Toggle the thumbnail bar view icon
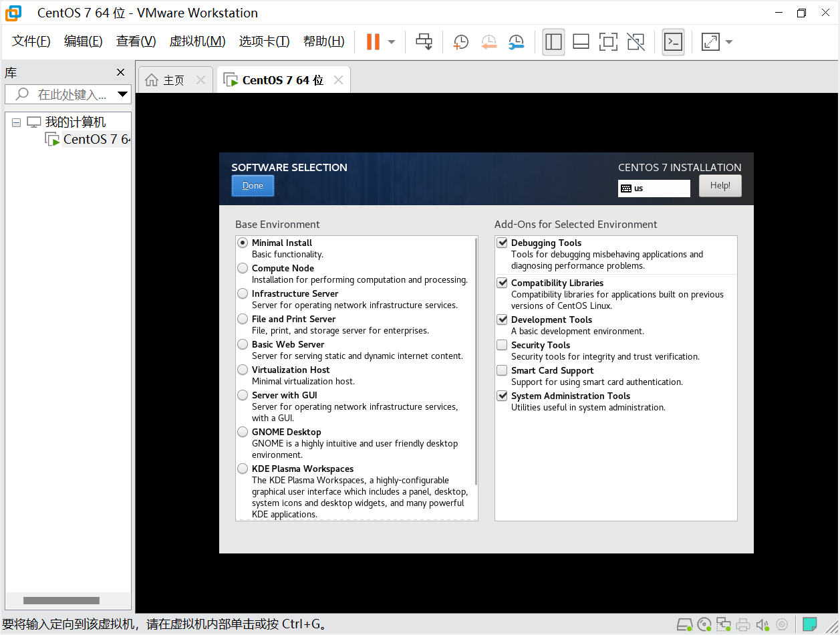This screenshot has height=635, width=840. pos(581,41)
